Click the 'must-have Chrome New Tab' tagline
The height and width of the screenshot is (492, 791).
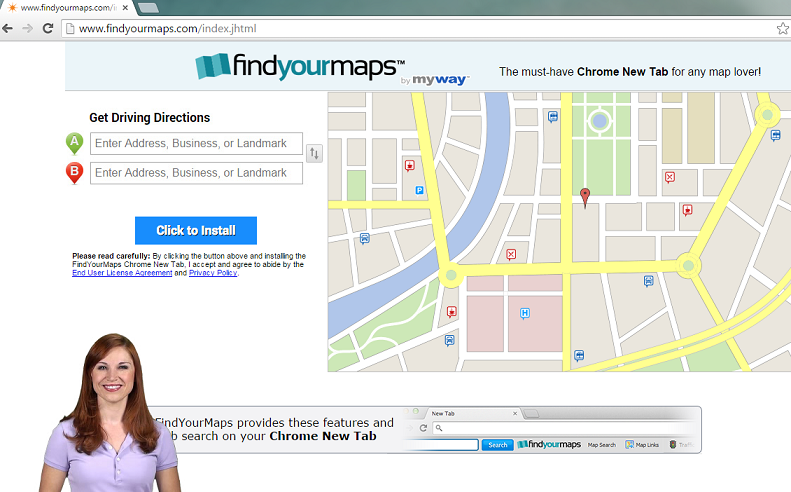[630, 72]
